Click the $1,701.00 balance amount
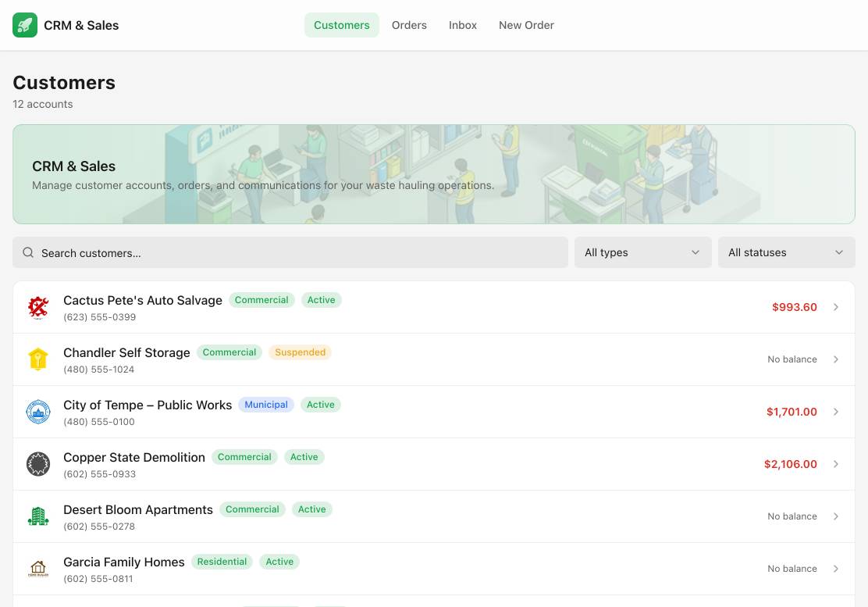868x607 pixels. pos(792,412)
